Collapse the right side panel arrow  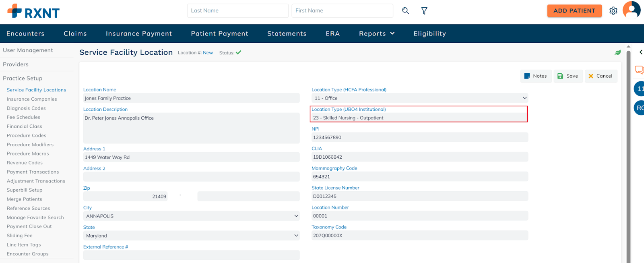641,52
